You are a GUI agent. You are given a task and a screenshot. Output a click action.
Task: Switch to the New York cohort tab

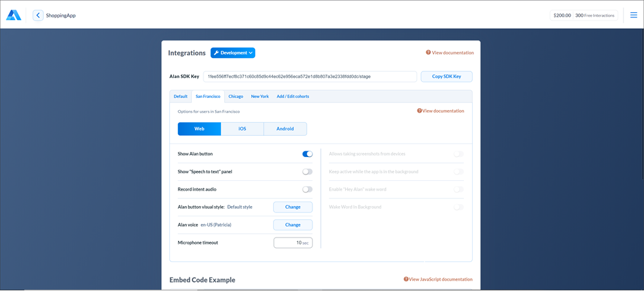point(260,97)
